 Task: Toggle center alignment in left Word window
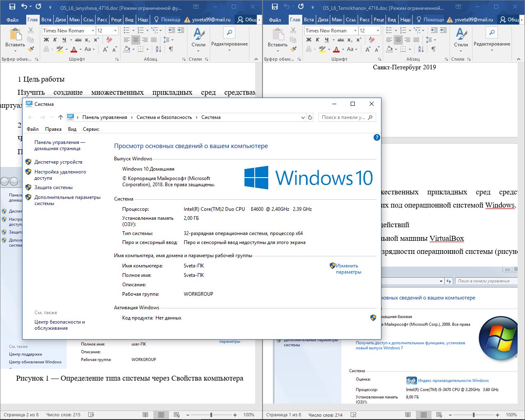[136, 40]
